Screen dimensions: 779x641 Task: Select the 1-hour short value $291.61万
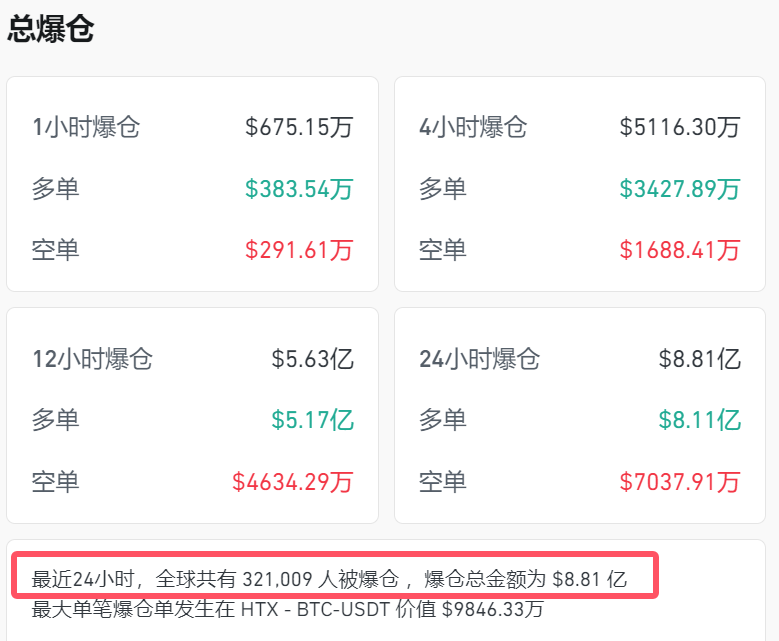click(x=299, y=250)
